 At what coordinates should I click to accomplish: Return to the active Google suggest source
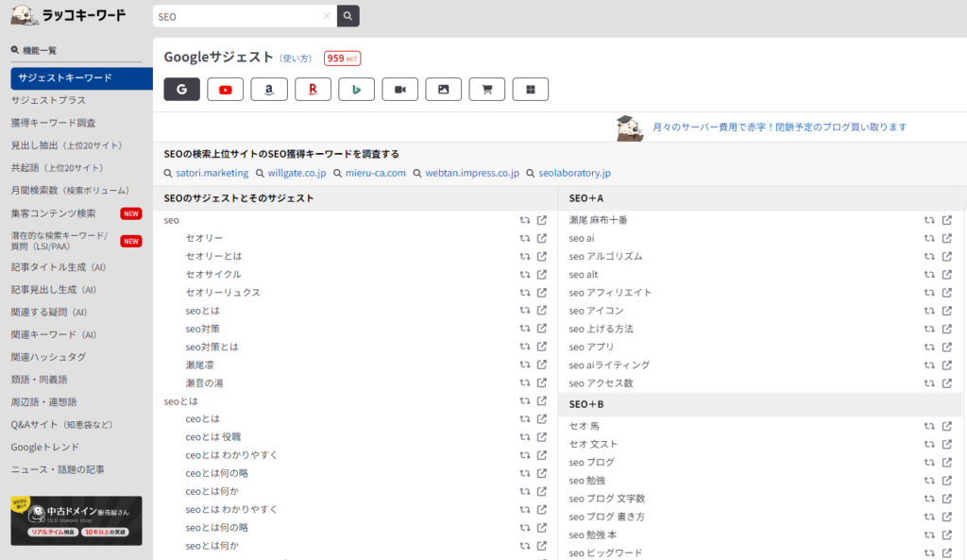[181, 89]
